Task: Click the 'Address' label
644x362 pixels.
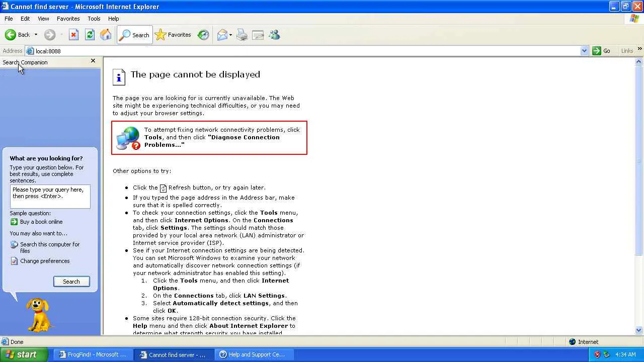Action: 13,51
